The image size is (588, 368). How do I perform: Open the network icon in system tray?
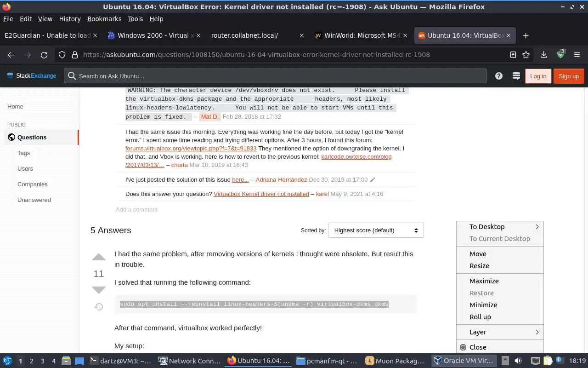(535, 361)
